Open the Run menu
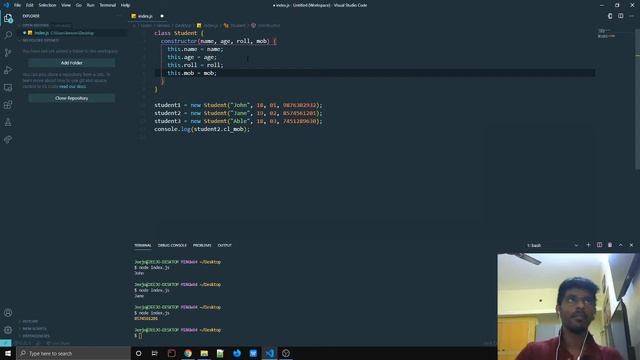This screenshot has height=360, width=640. point(91,5)
